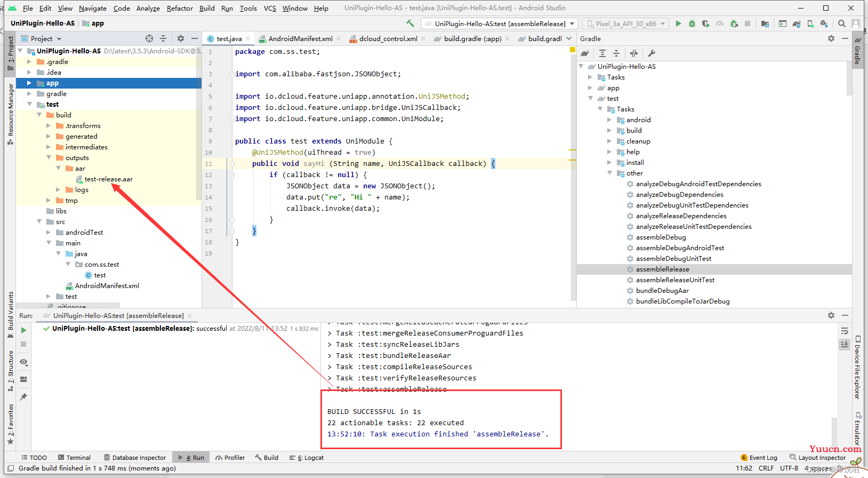Open Build Variants side panel

click(x=11, y=315)
